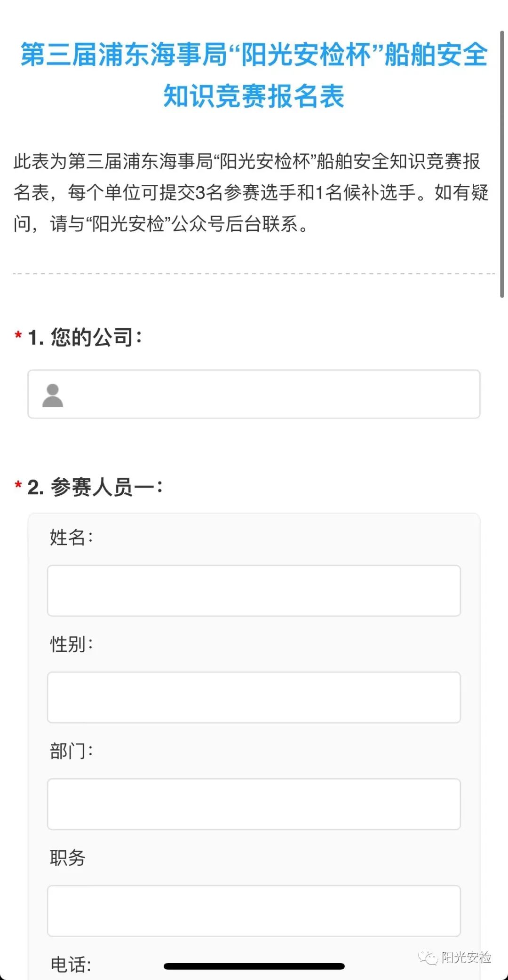The height and width of the screenshot is (980, 508).
Task: Select the 性别 gender input box
Action: pos(254,697)
